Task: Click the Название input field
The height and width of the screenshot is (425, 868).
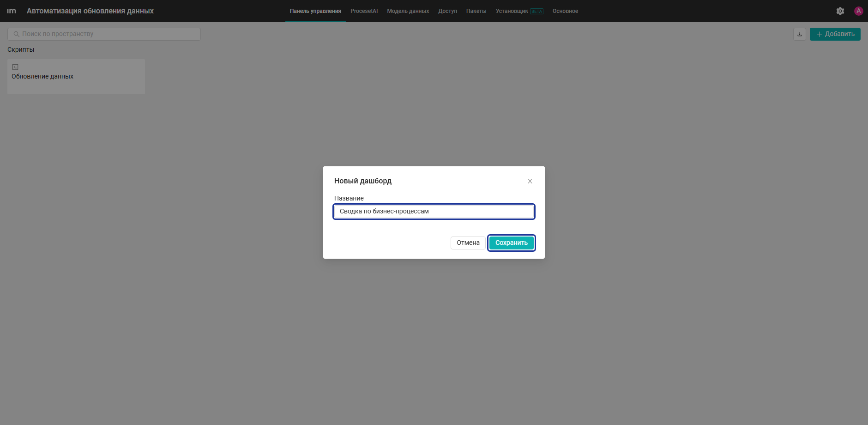Action: click(434, 212)
